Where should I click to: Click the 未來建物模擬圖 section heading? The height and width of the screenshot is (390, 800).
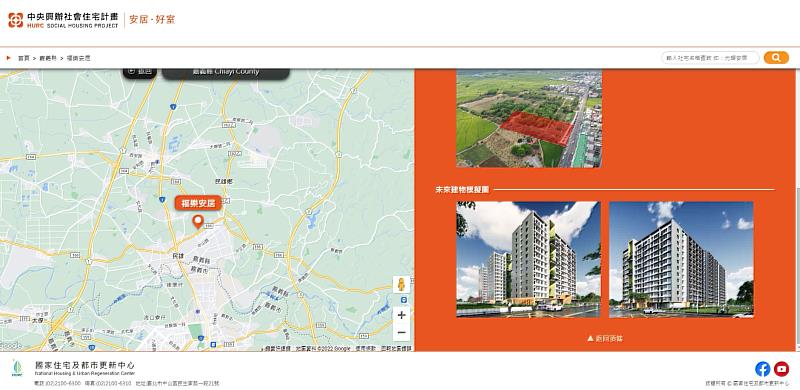tap(462, 189)
